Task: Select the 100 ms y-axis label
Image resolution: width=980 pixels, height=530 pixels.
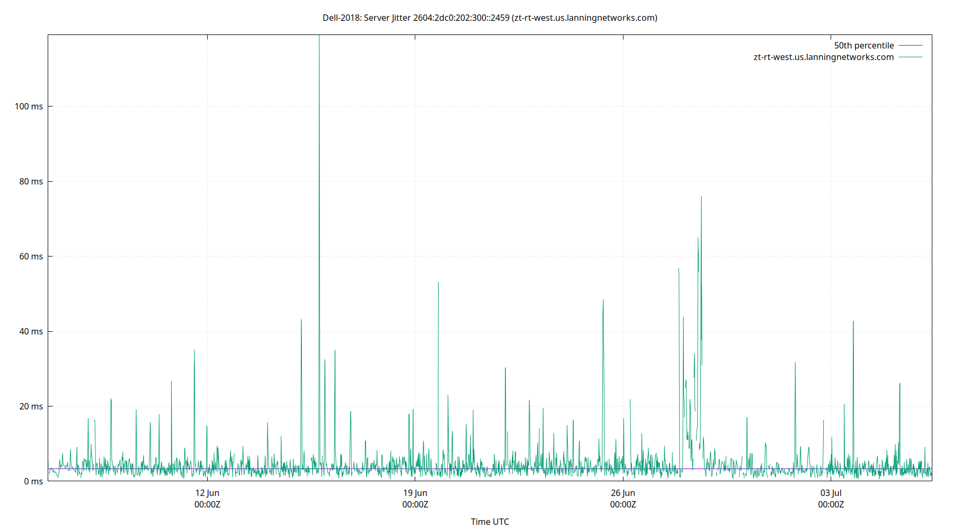Action: (x=29, y=106)
